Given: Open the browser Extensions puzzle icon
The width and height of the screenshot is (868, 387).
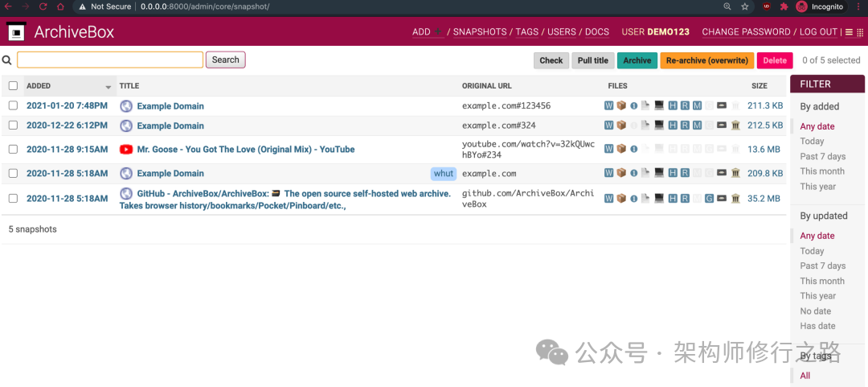Looking at the screenshot, I should pos(784,6).
